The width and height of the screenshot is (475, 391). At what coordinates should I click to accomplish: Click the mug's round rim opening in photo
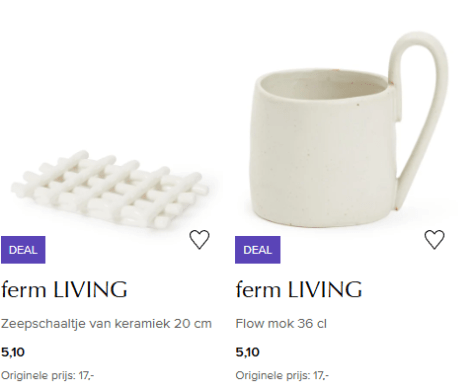click(x=323, y=85)
